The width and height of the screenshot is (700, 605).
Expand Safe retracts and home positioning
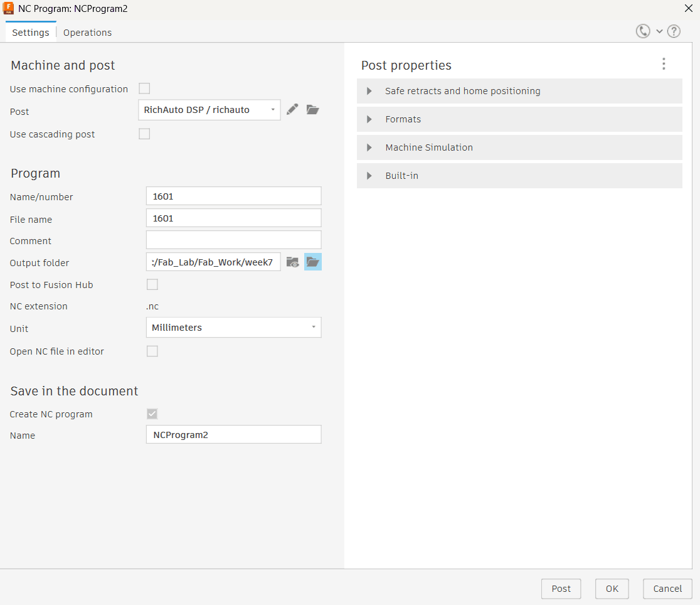(519, 91)
